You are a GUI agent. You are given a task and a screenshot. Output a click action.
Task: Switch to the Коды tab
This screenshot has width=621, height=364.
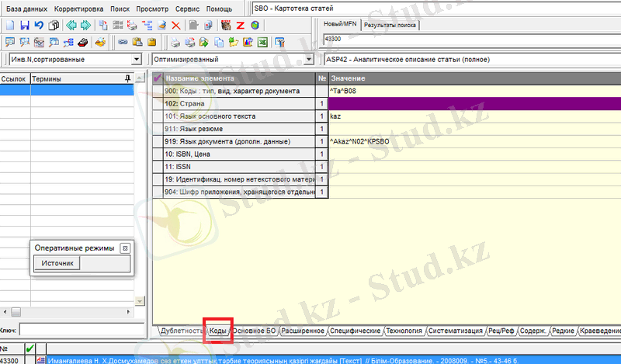pos(218,331)
